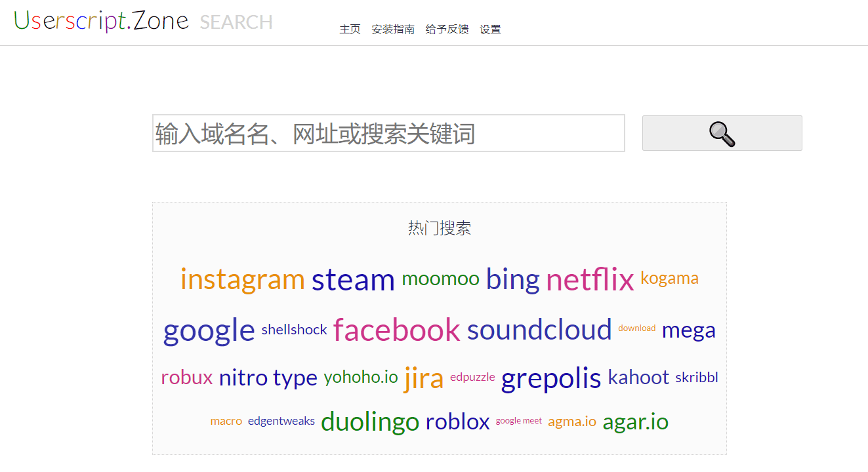Click the magnifying glass search button
The width and height of the screenshot is (868, 472).
click(722, 134)
